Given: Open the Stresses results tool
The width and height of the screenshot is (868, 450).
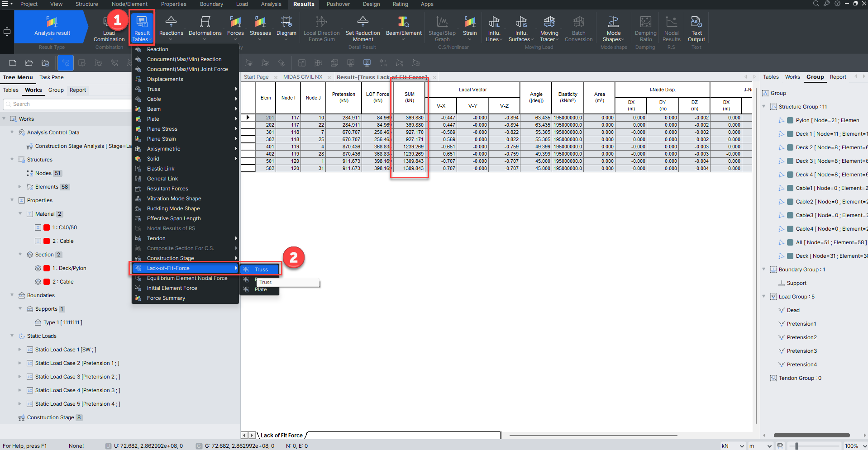Looking at the screenshot, I should pyautogui.click(x=260, y=27).
